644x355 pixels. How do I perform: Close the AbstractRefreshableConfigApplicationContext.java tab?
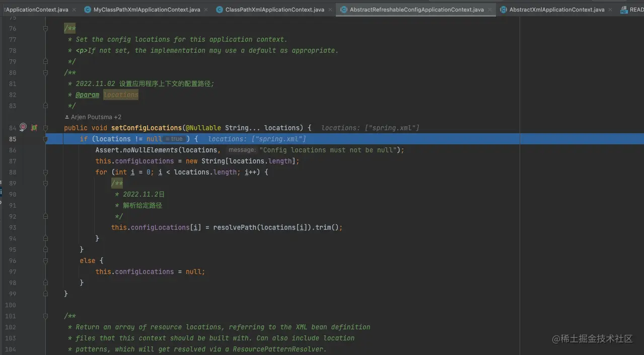tap(490, 10)
